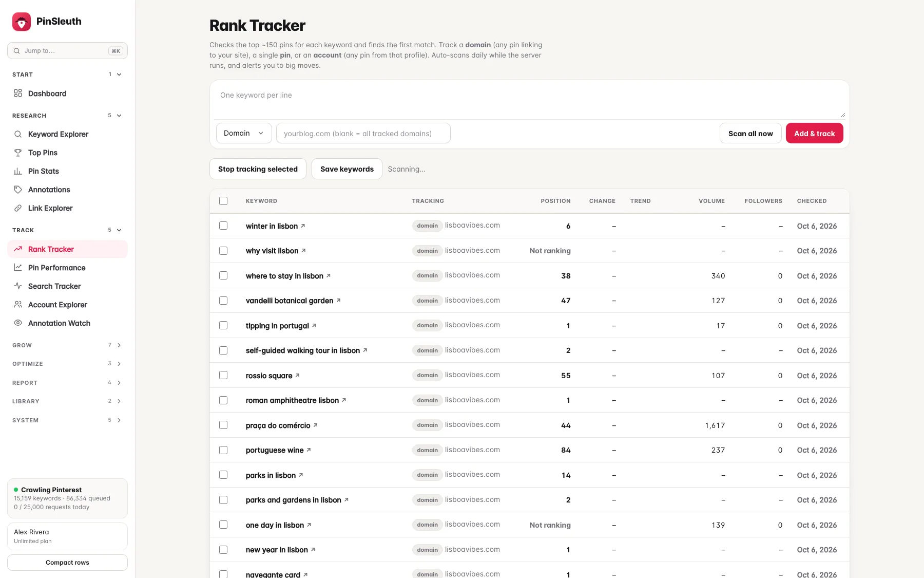Open Keyword Explorer in the sidebar

(x=67, y=134)
